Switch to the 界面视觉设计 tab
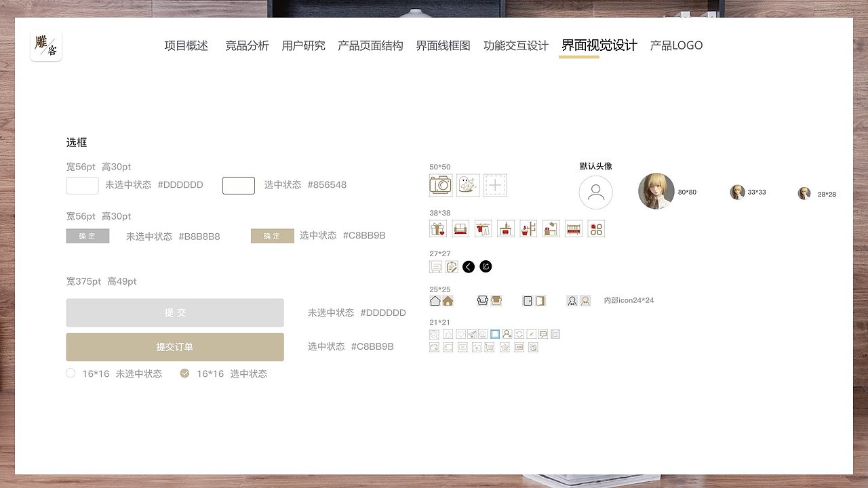 click(x=598, y=45)
